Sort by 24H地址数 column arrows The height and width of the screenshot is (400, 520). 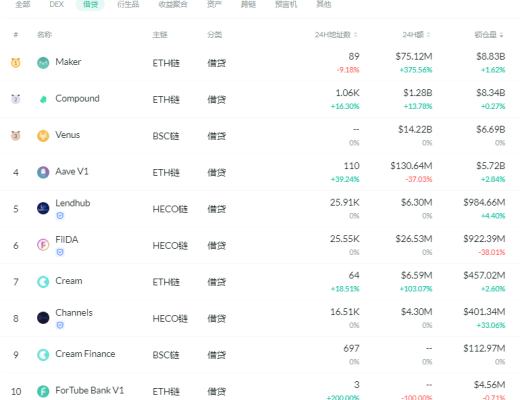(356, 35)
